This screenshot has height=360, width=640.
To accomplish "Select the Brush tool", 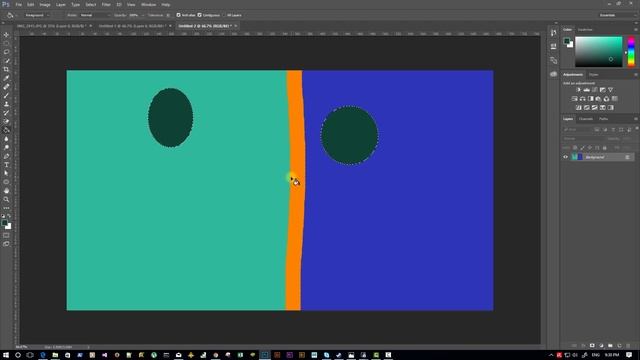I will pos(6,95).
